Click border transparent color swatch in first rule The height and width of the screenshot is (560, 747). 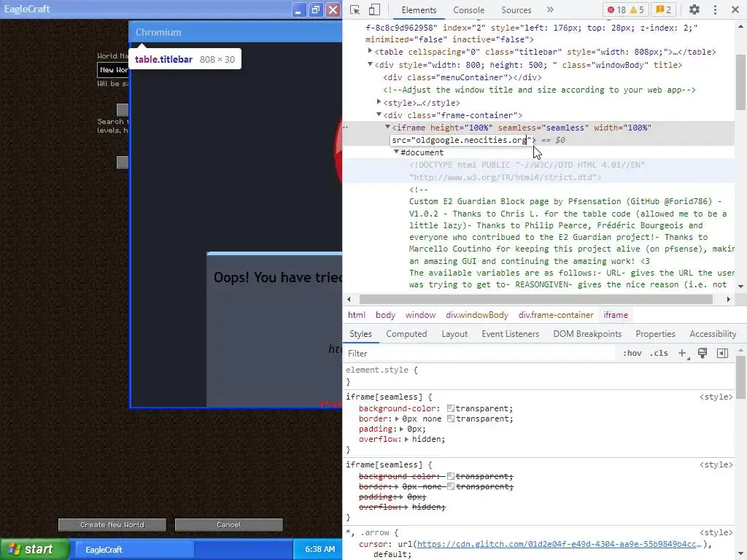450,419
